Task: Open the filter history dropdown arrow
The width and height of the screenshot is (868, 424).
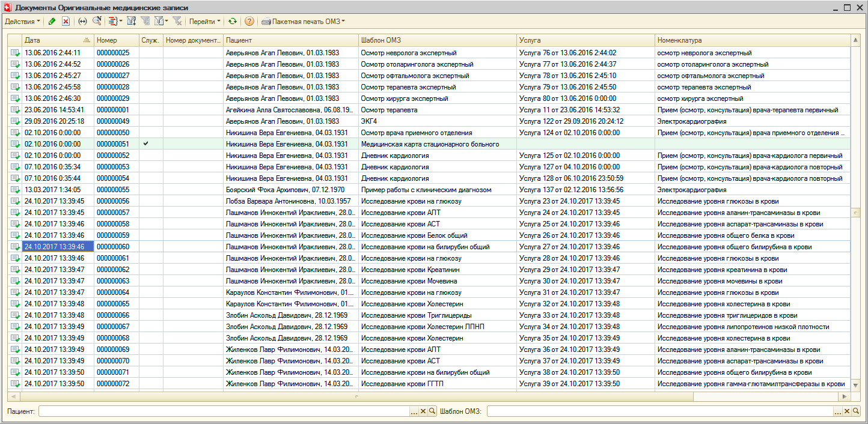Action: (x=167, y=21)
